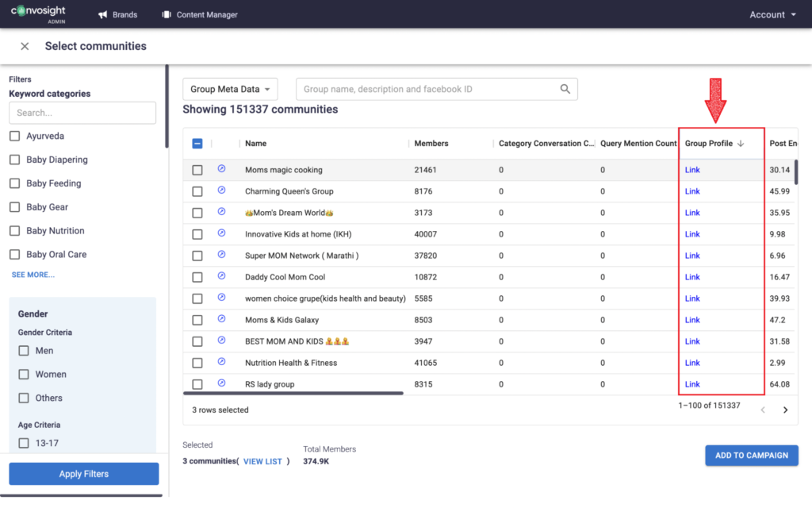This screenshot has height=508, width=812.
Task: Click the compass icon beside Nutrition Health & Fitness
Action: coord(221,362)
